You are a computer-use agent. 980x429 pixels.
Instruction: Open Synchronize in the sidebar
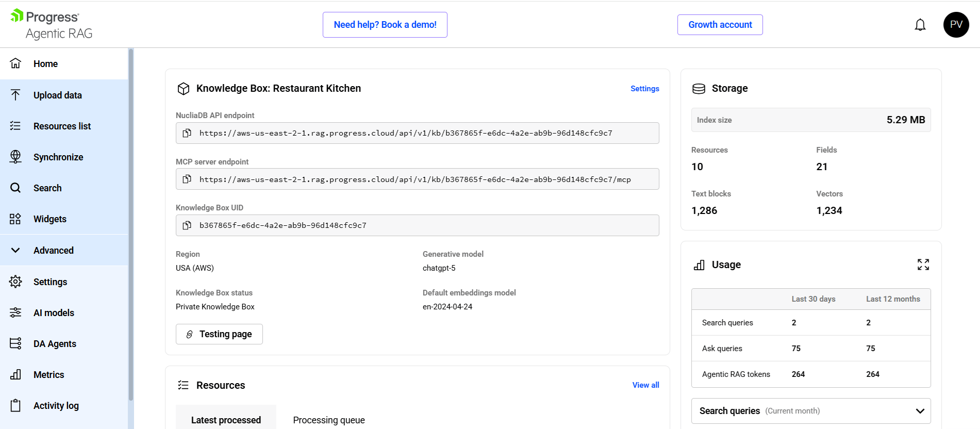pyautogui.click(x=64, y=157)
